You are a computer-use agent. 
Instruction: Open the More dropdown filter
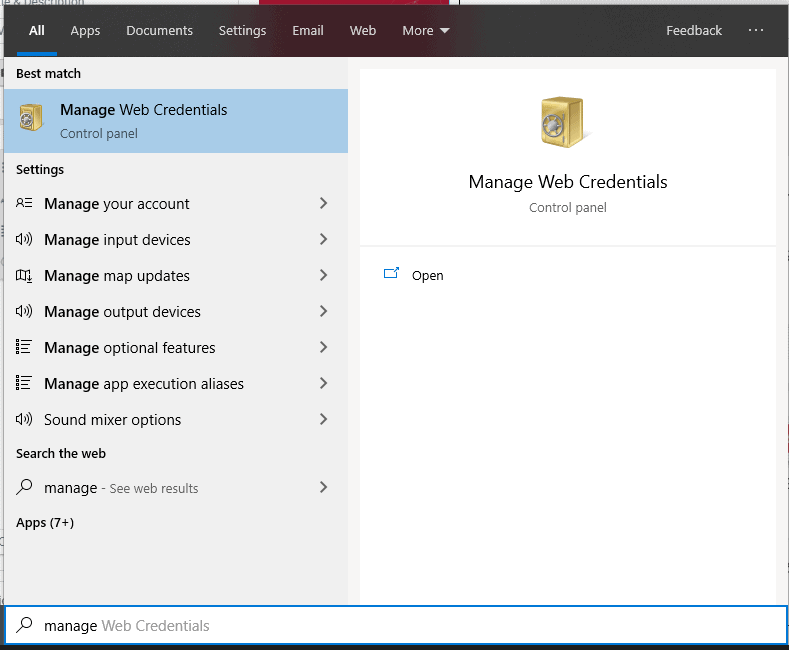click(426, 30)
